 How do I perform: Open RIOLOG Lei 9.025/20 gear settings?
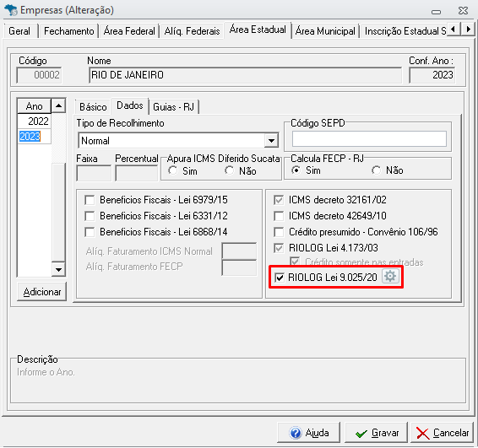tap(390, 277)
